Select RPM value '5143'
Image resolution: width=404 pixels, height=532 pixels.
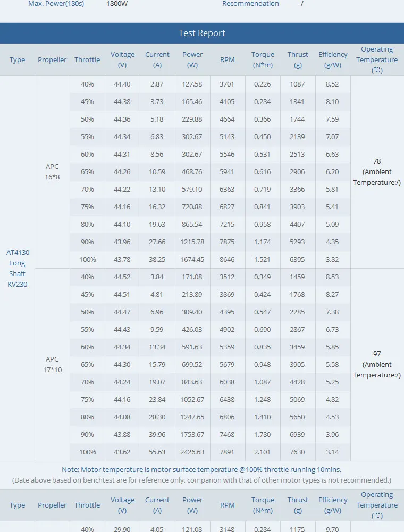[227, 137]
